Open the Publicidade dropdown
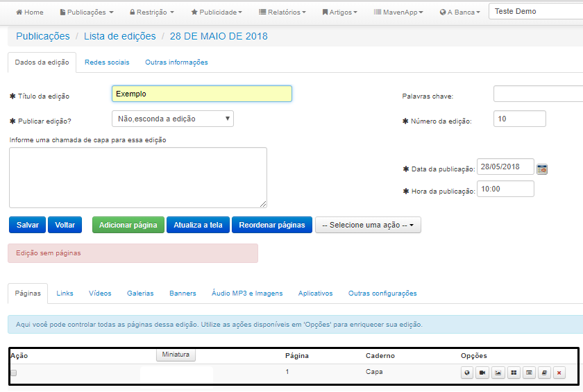 click(x=217, y=12)
